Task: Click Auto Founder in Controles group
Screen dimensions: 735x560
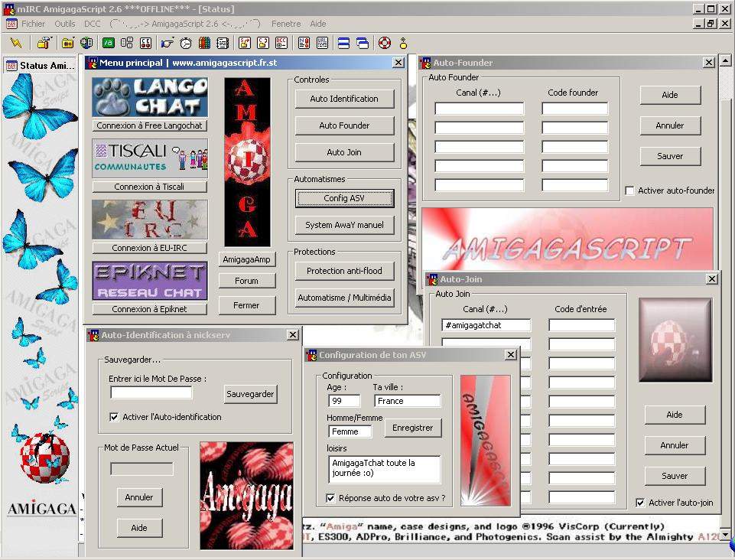Action: click(344, 125)
